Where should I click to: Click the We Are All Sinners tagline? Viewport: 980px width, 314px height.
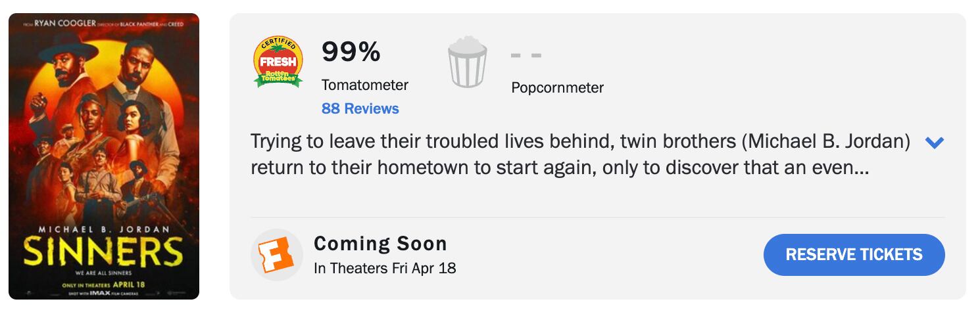[x=104, y=273]
